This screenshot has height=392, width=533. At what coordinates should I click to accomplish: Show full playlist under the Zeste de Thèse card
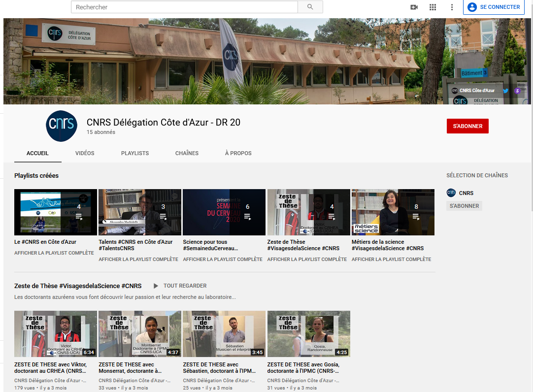(307, 259)
